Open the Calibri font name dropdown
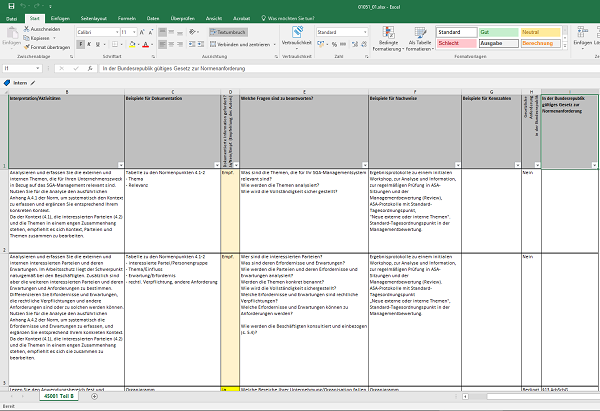Image resolution: width=600 pixels, height=411 pixels. tap(101, 32)
